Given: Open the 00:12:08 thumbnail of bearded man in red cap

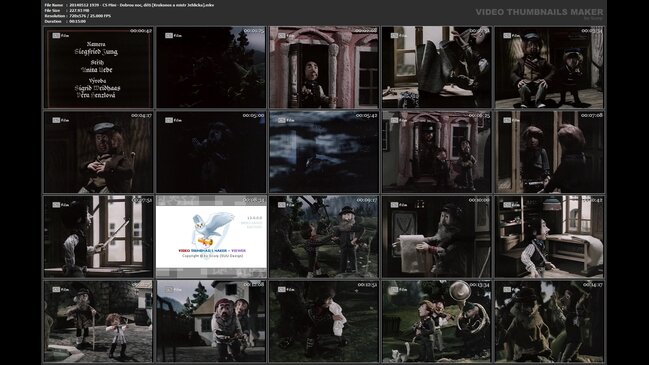Looking at the screenshot, I should 211,322.
